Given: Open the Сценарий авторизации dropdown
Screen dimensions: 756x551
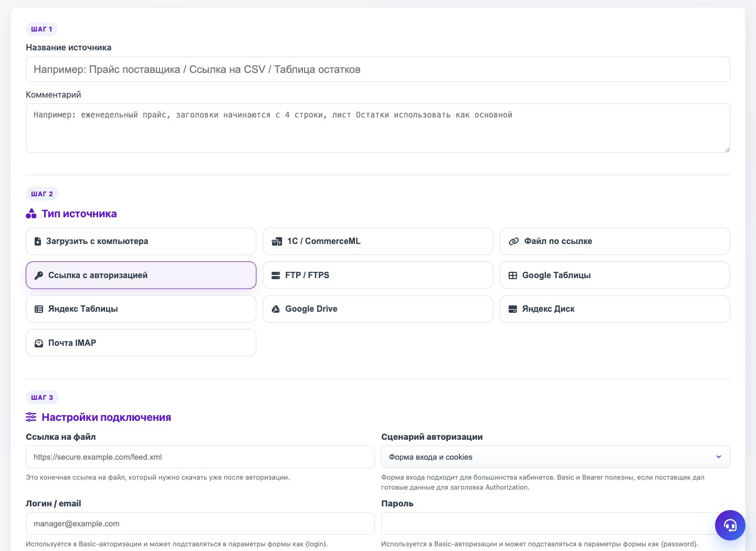Looking at the screenshot, I should point(555,457).
